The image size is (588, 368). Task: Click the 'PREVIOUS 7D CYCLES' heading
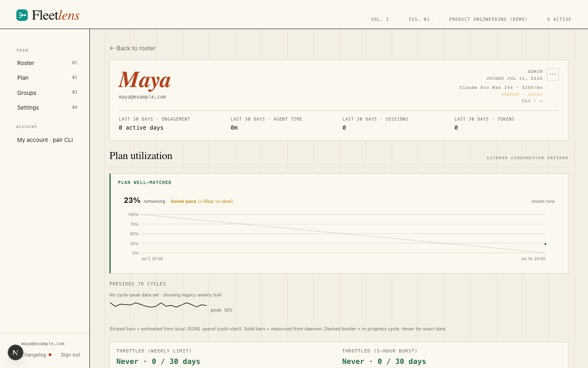coord(138,284)
